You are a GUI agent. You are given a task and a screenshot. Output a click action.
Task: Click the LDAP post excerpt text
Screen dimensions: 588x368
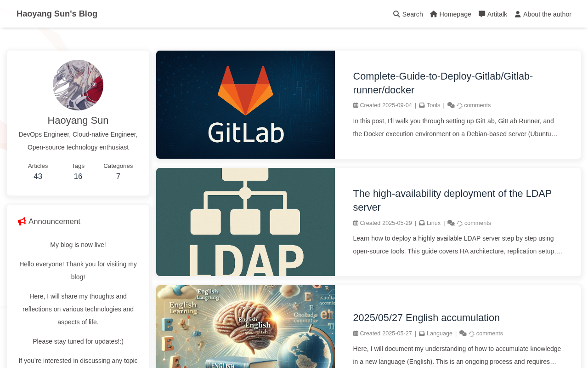coord(458,245)
